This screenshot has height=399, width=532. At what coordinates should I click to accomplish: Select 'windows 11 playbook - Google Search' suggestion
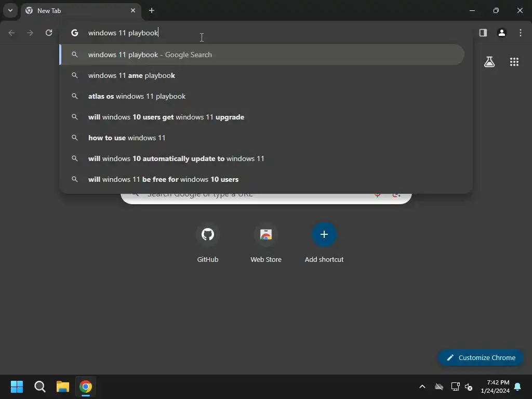[x=262, y=55]
